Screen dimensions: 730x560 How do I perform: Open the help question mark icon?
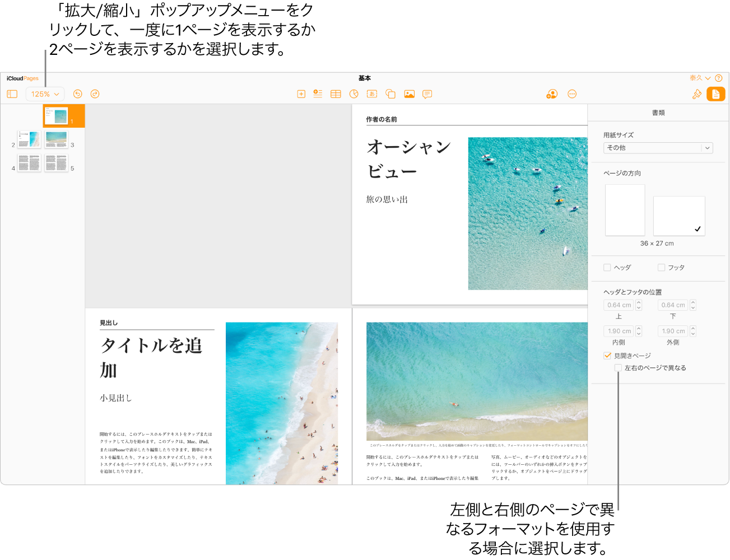coord(719,78)
